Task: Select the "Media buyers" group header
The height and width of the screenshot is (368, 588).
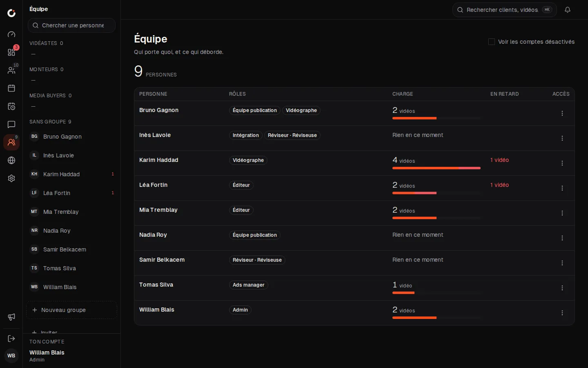Action: pos(51,96)
